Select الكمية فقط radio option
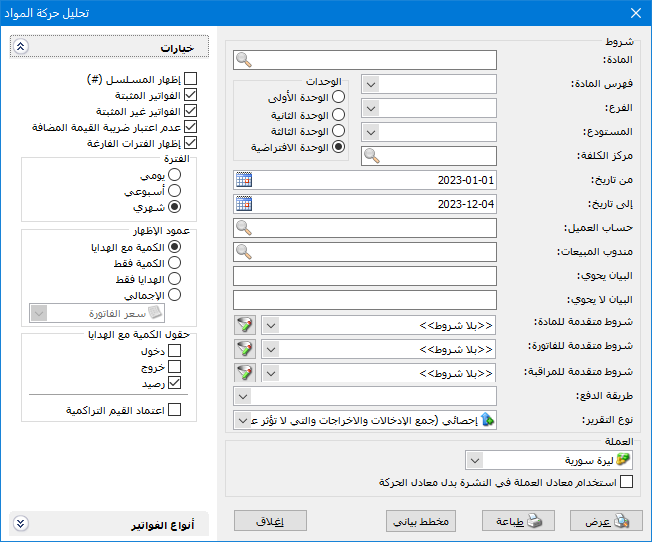Image resolution: width=652 pixels, height=542 pixels. tap(174, 262)
